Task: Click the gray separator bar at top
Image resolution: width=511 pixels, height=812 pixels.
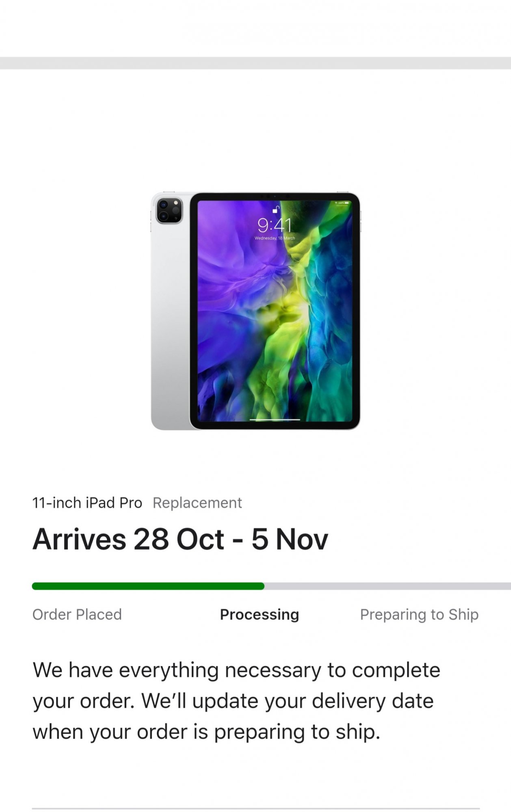Action: point(256,63)
